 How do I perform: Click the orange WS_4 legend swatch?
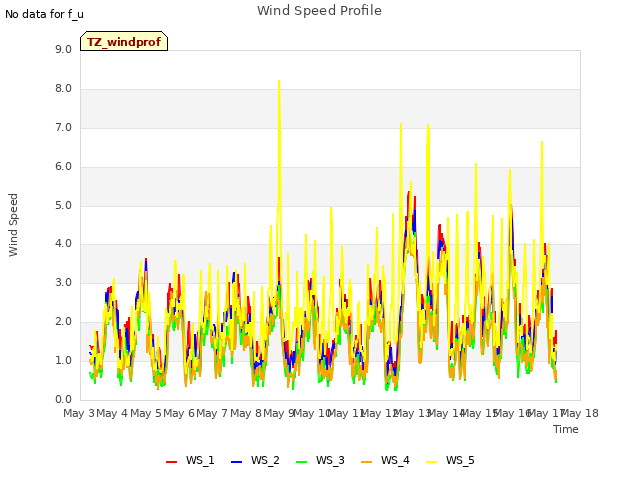(367, 461)
